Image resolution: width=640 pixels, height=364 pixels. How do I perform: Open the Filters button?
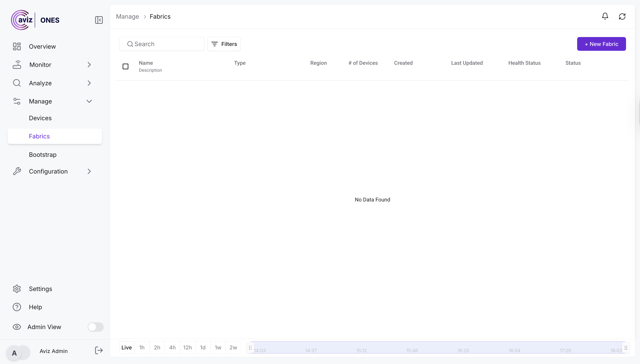tap(224, 44)
